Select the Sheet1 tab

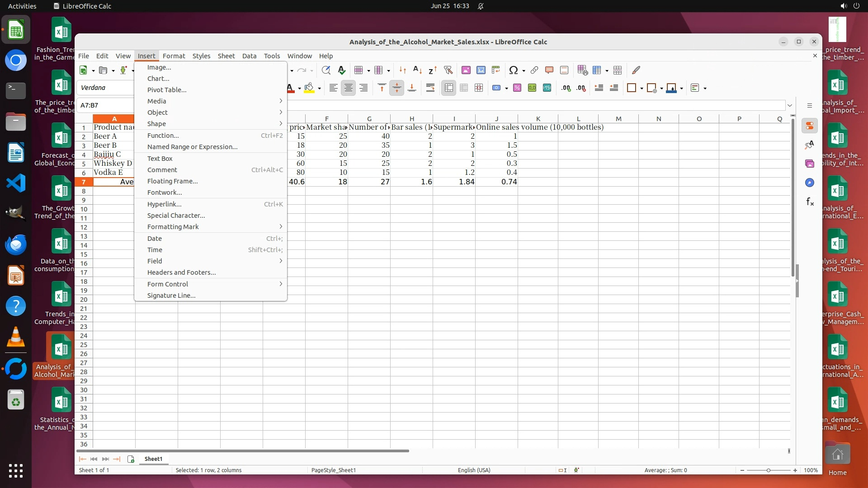pyautogui.click(x=153, y=459)
